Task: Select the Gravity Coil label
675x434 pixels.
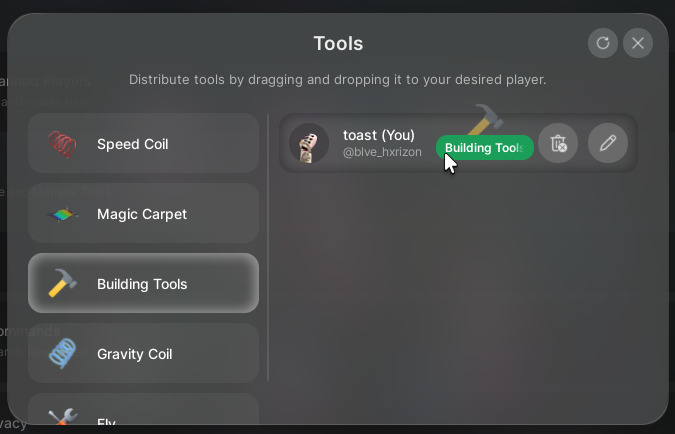Action: click(x=135, y=354)
